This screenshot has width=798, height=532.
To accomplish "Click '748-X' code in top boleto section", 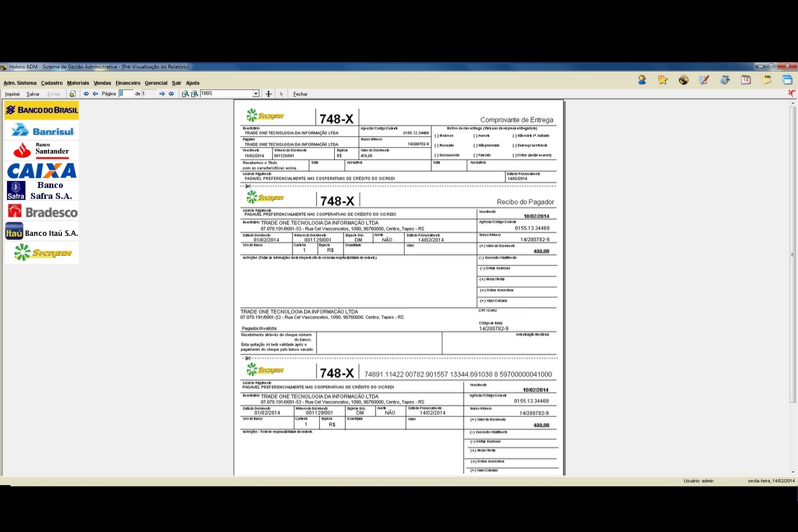I will [x=336, y=119].
